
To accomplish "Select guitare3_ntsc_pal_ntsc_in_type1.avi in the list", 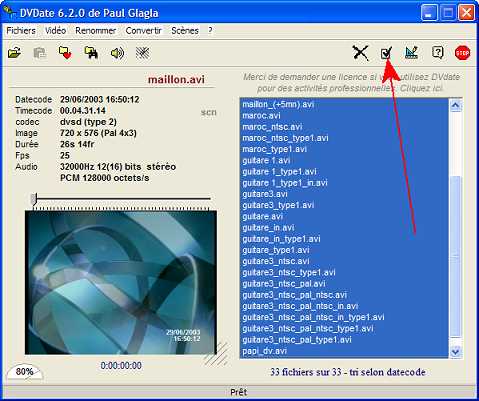I will (344, 317).
